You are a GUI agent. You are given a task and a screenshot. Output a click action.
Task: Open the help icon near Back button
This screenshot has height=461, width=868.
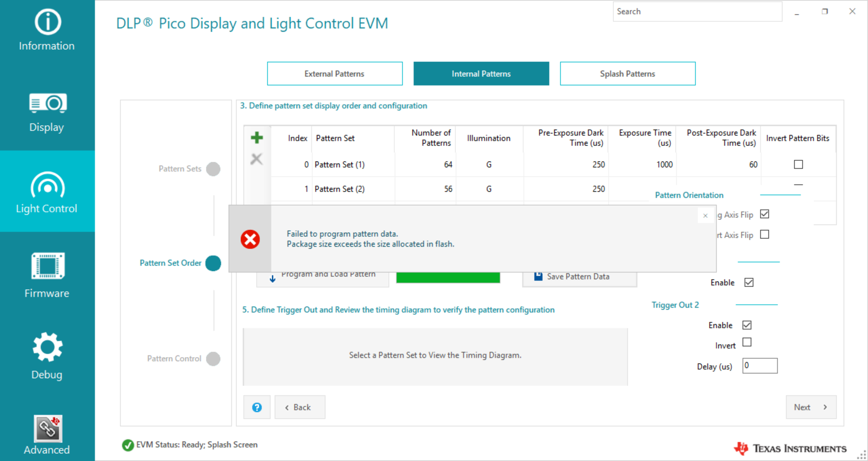coord(257,407)
